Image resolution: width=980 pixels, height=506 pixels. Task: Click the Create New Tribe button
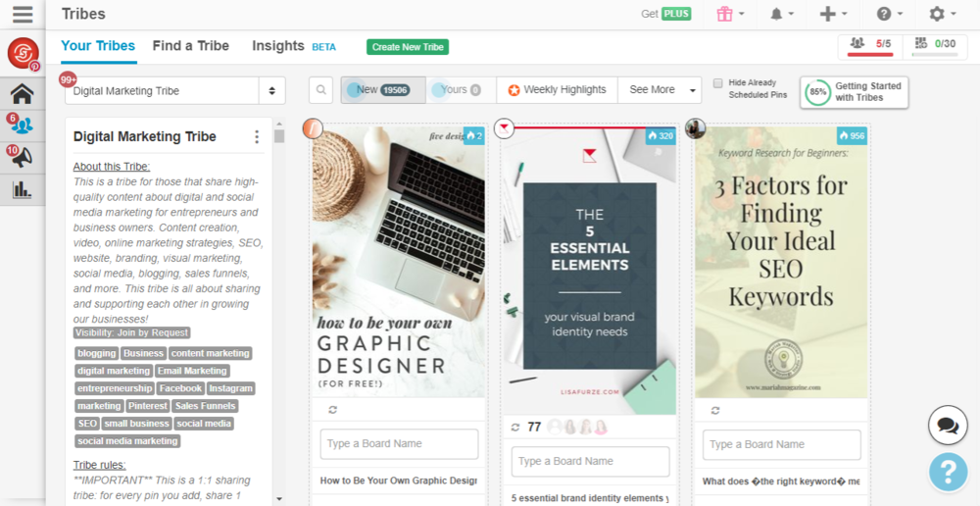[408, 47]
